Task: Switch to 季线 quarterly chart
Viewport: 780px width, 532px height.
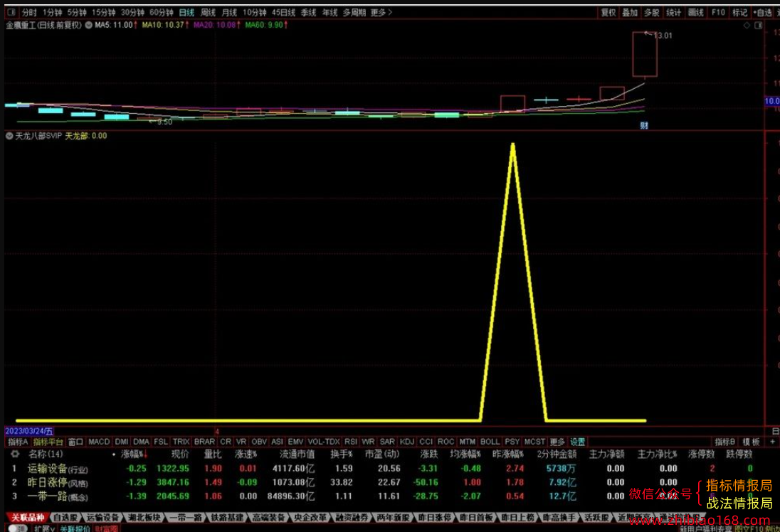Action: (x=308, y=12)
